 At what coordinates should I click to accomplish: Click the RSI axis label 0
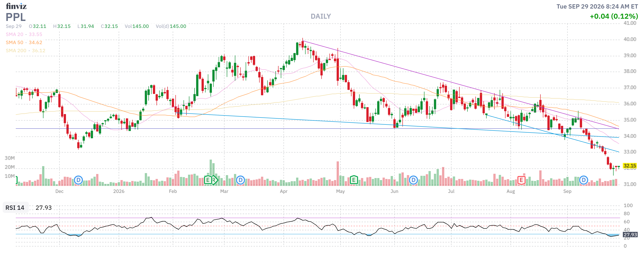click(x=625, y=246)
